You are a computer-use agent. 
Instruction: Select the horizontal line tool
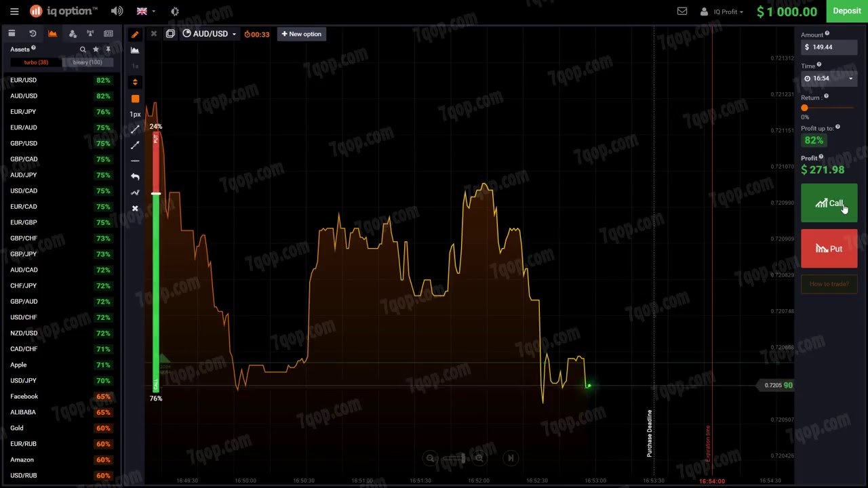tap(135, 161)
